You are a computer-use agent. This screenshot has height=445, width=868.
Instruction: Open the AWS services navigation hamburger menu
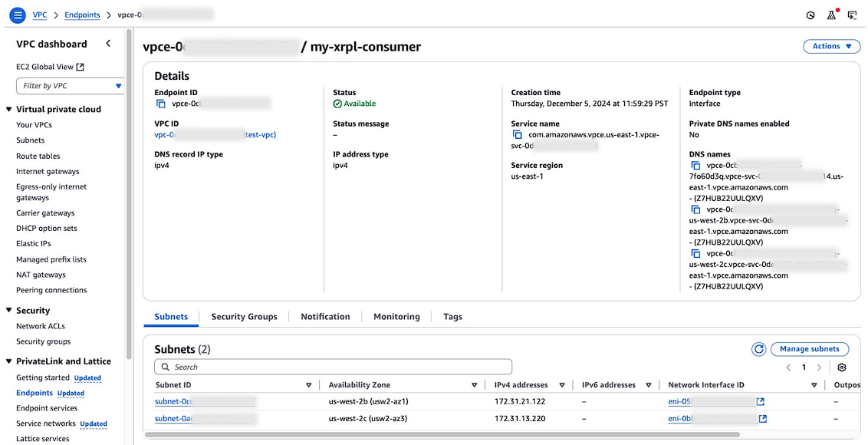pos(17,15)
